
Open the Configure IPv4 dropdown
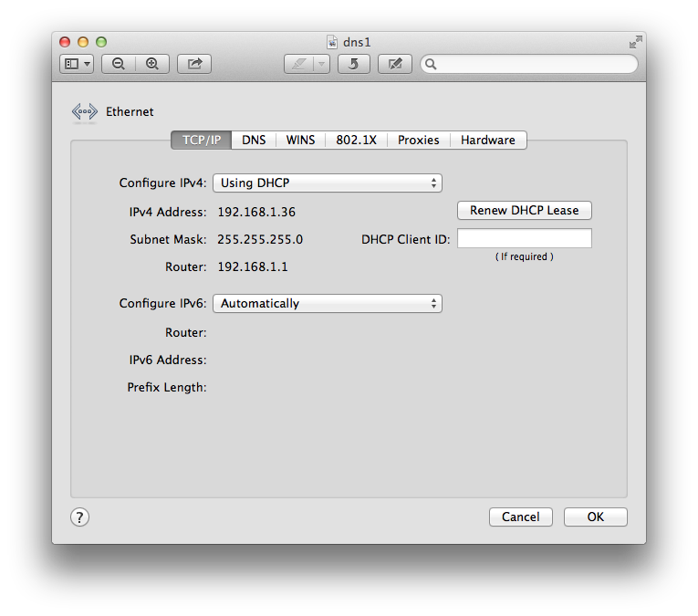(x=328, y=183)
